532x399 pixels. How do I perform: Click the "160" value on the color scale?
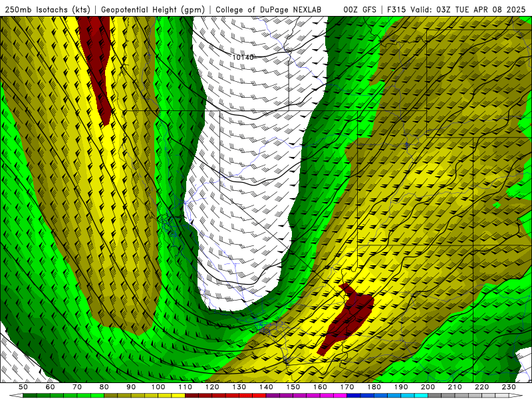[320, 387]
